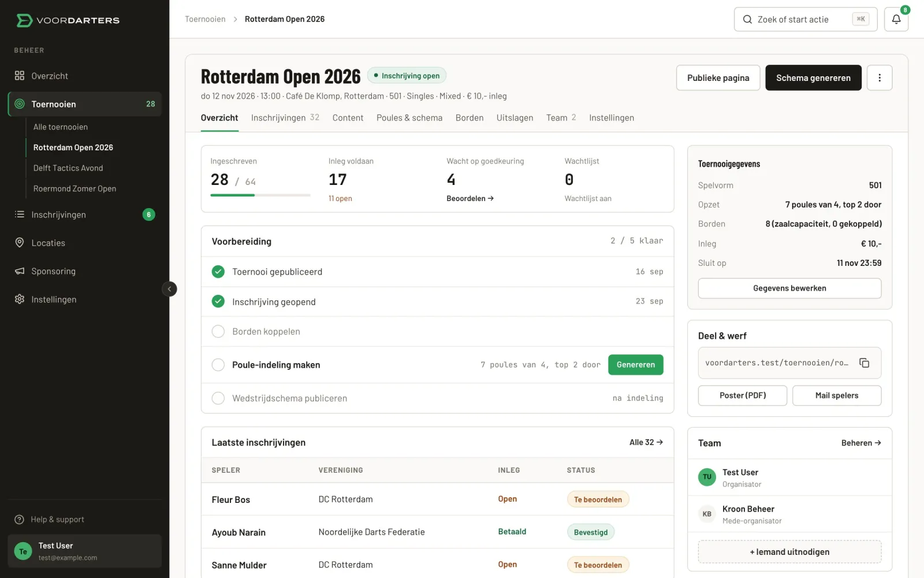Open Instellingen in the sidebar

pyautogui.click(x=84, y=299)
